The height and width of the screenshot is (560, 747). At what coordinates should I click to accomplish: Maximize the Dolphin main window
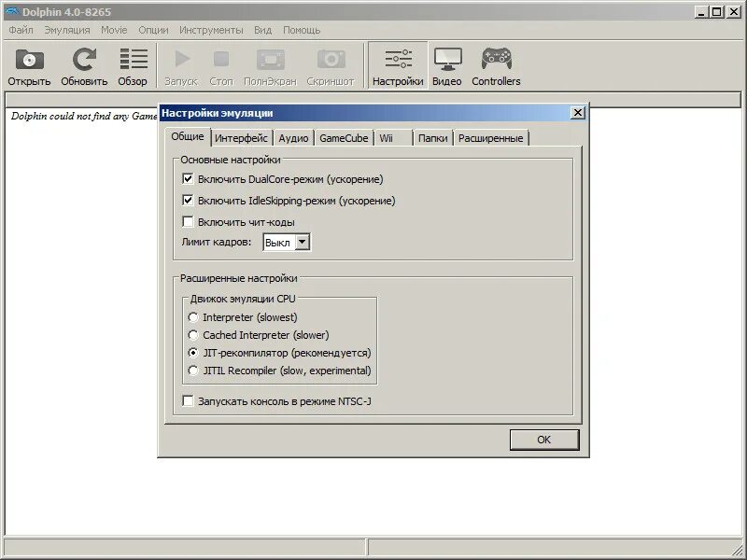tap(716, 12)
